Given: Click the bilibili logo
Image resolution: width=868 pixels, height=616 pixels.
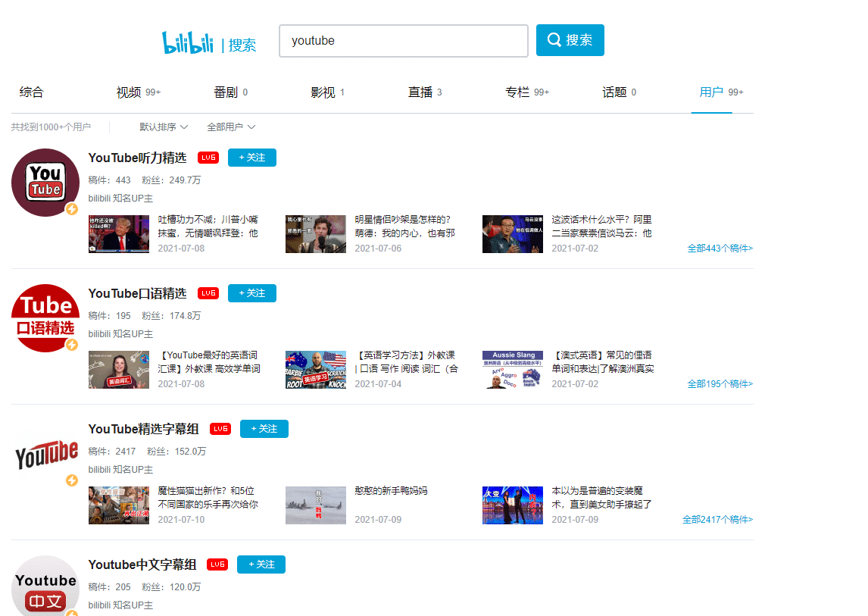Looking at the screenshot, I should tap(187, 42).
